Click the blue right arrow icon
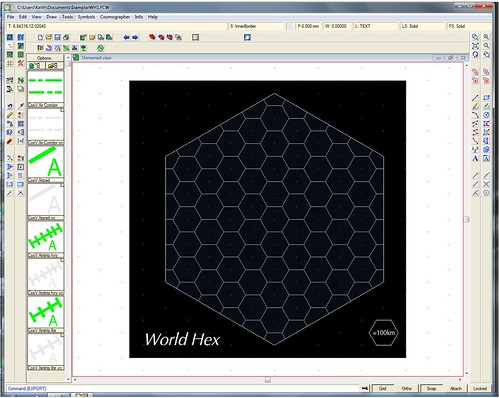This screenshot has width=499, height=398. click(135, 37)
